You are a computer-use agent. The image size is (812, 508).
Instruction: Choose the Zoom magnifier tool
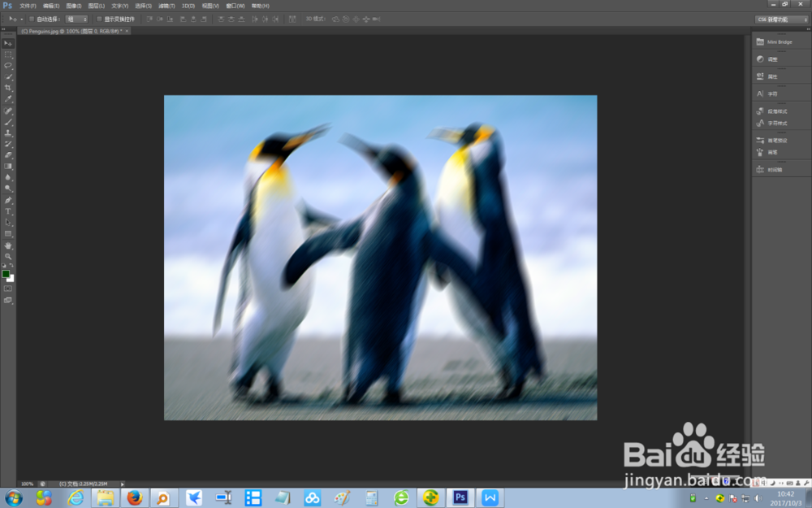click(8, 256)
